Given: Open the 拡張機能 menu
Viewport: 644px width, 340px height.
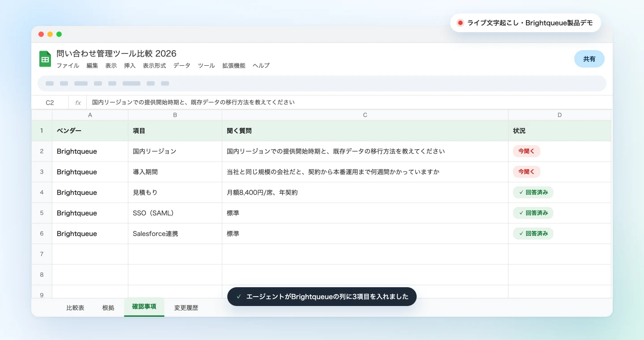Looking at the screenshot, I should pyautogui.click(x=233, y=66).
